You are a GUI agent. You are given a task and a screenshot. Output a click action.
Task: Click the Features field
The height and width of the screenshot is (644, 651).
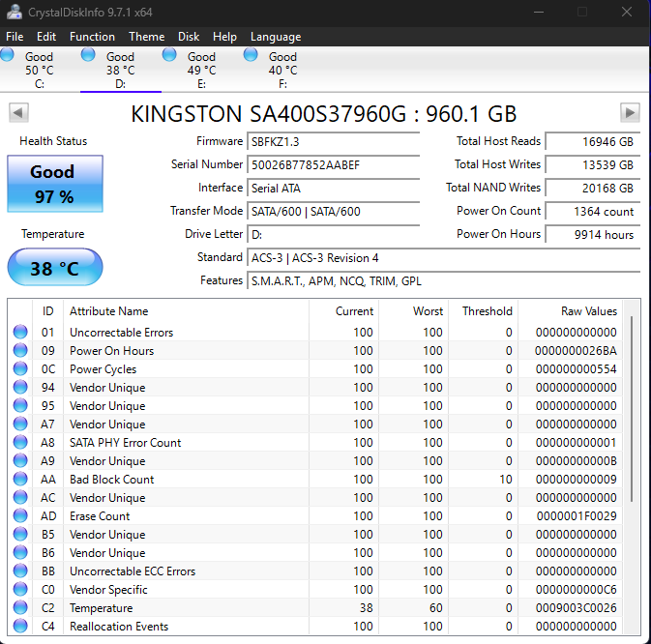click(443, 281)
